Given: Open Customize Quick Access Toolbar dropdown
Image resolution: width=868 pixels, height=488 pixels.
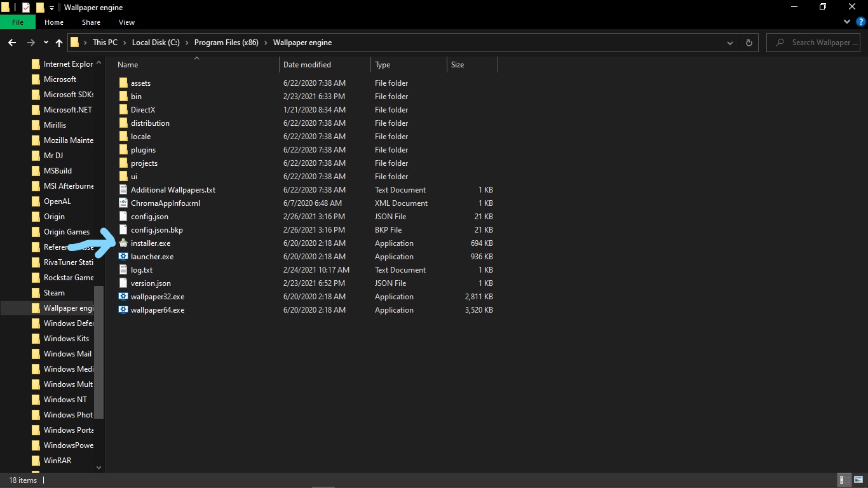Looking at the screenshot, I should [51, 8].
